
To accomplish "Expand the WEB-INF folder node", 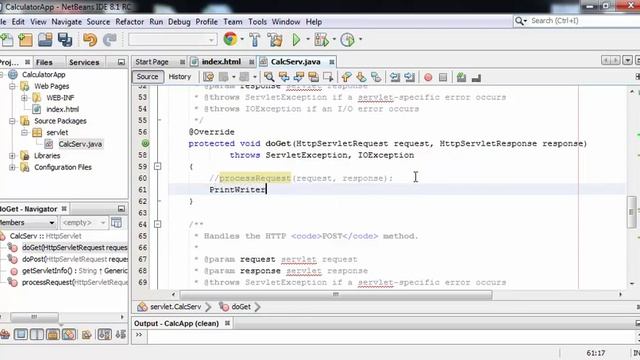I will (24, 98).
